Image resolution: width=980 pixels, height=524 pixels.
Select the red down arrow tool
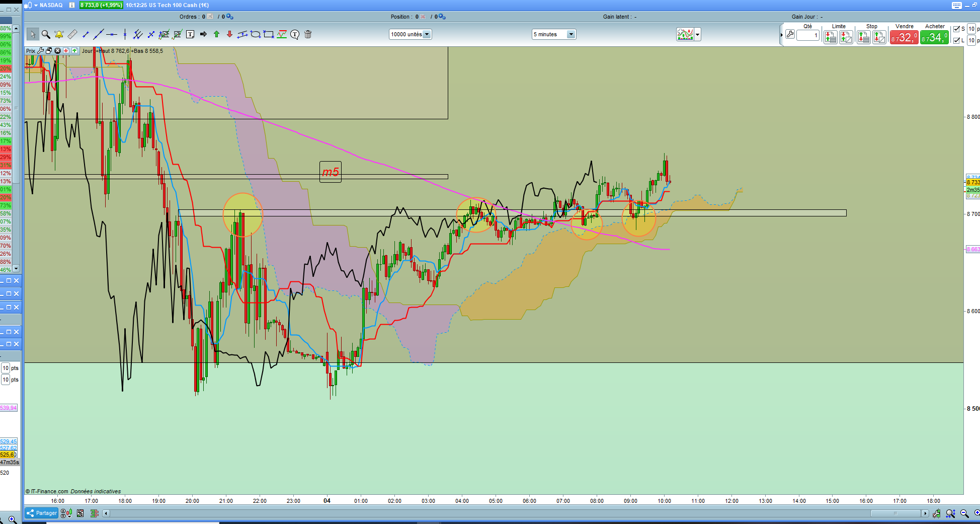(229, 34)
